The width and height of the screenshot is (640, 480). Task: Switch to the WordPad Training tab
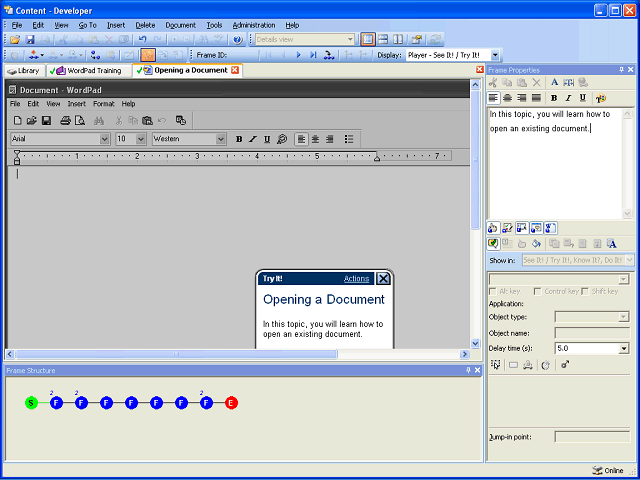89,71
